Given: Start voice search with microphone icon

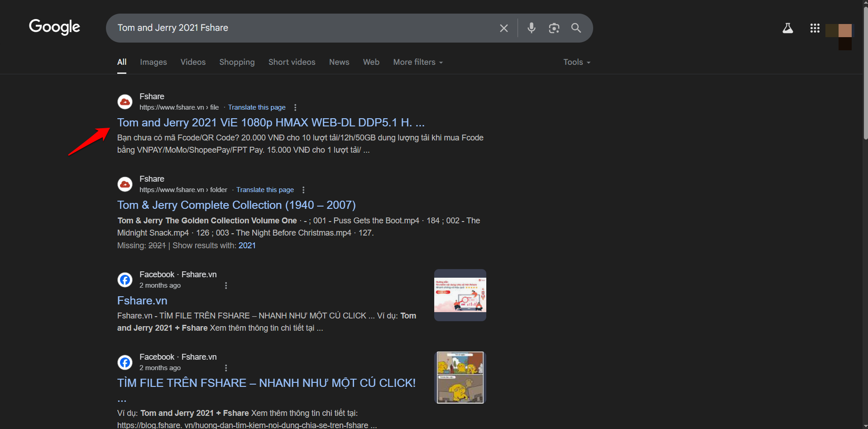Looking at the screenshot, I should point(532,28).
